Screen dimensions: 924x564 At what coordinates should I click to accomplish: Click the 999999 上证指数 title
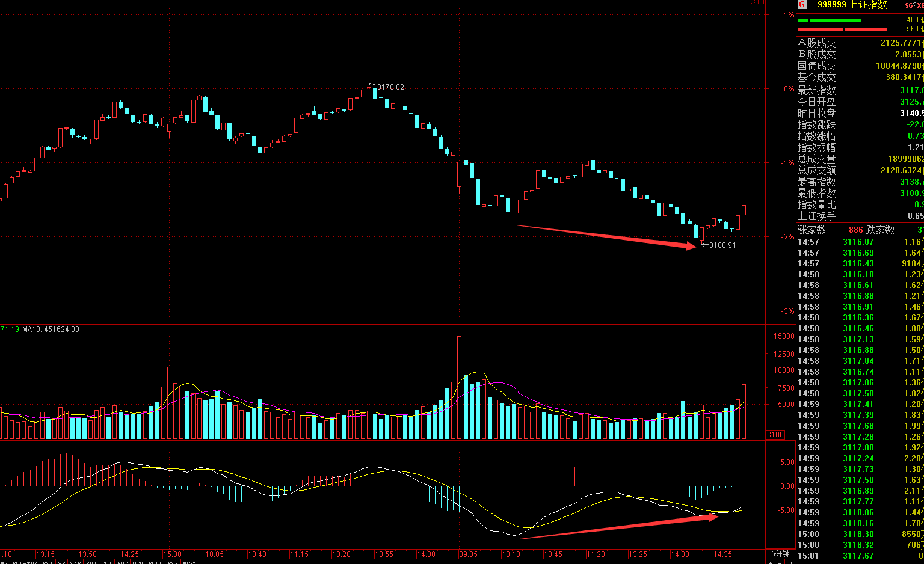852,5
